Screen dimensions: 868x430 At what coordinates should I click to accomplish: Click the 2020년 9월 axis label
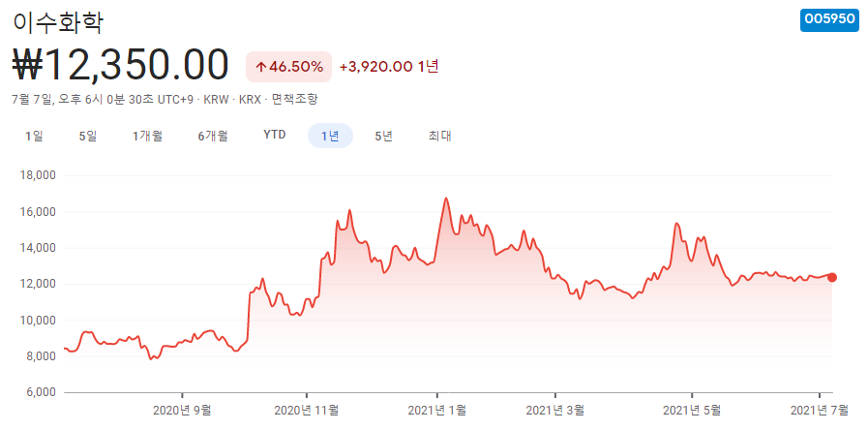[x=182, y=411]
